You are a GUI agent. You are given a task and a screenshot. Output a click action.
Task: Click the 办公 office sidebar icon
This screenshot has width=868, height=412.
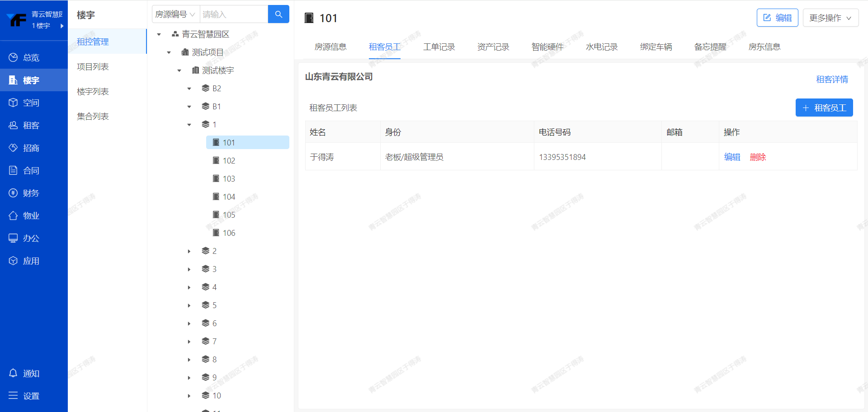click(x=13, y=238)
